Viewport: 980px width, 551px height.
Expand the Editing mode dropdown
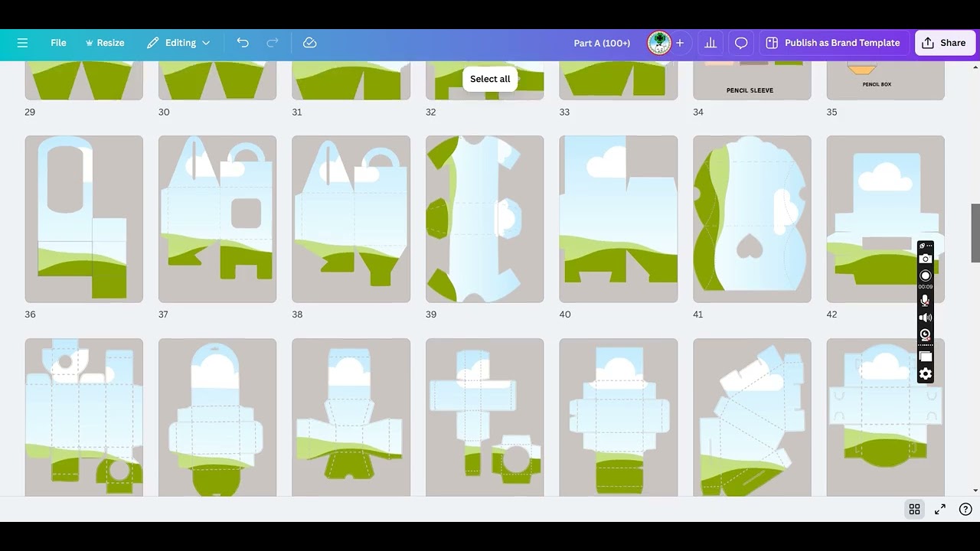[178, 43]
